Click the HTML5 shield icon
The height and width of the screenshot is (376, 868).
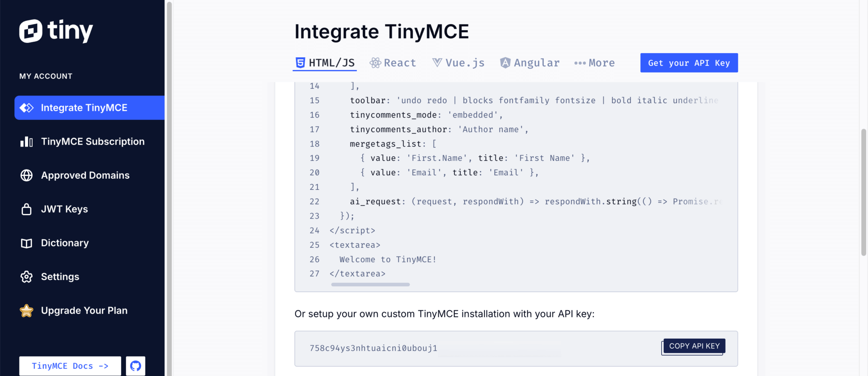pyautogui.click(x=300, y=63)
